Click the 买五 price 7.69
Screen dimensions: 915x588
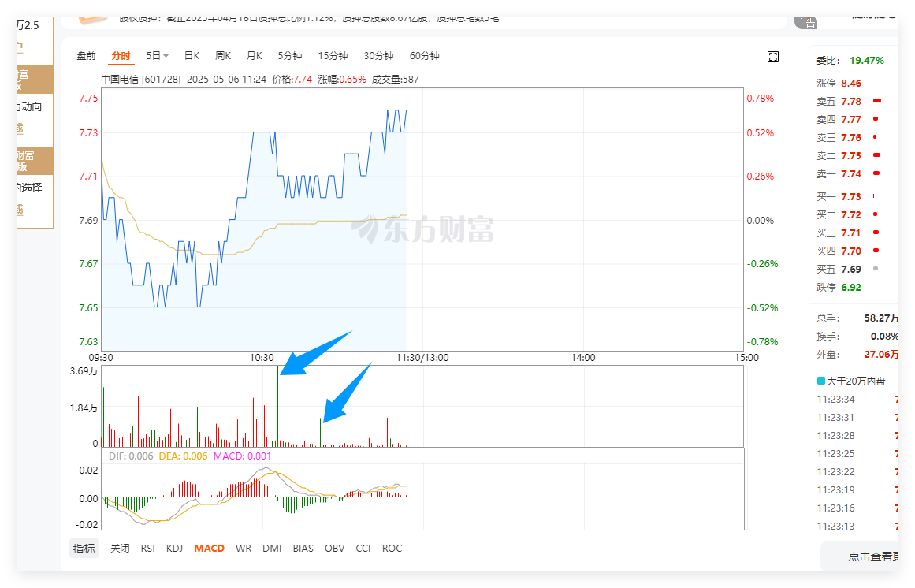pyautogui.click(x=851, y=269)
